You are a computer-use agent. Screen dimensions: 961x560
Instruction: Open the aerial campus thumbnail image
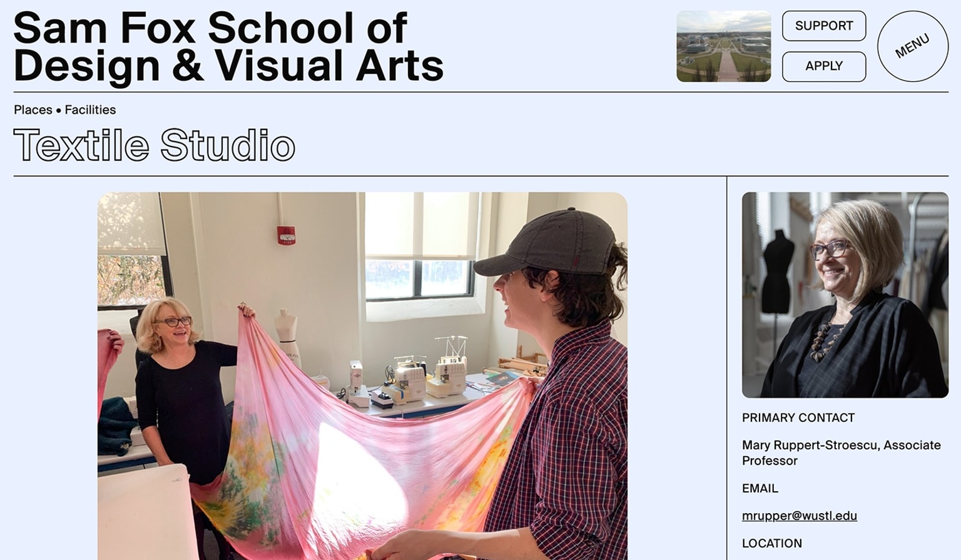coord(724,46)
